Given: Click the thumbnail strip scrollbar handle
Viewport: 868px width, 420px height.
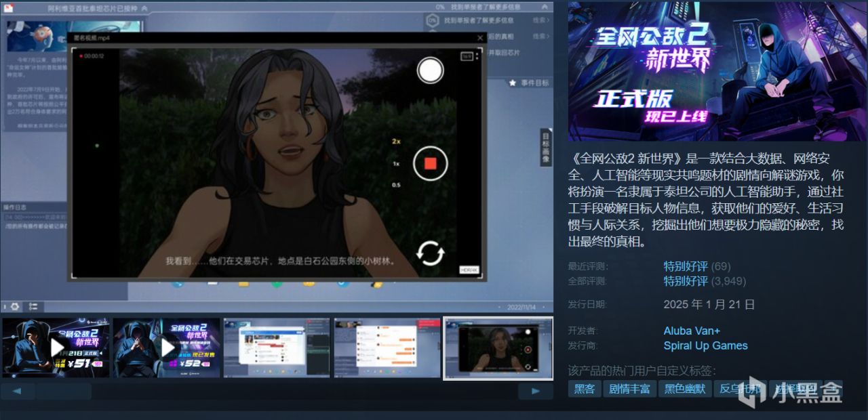Looking at the screenshot, I should click(64, 391).
